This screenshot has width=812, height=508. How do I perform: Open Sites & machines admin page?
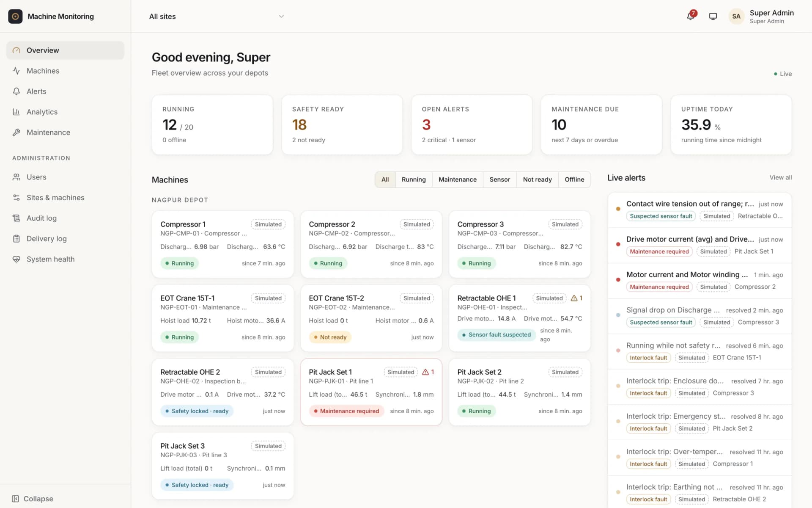pos(65,198)
